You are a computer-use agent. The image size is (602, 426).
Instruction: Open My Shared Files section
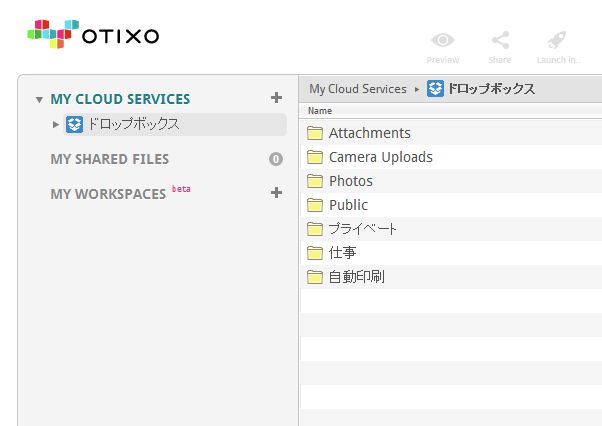[109, 159]
